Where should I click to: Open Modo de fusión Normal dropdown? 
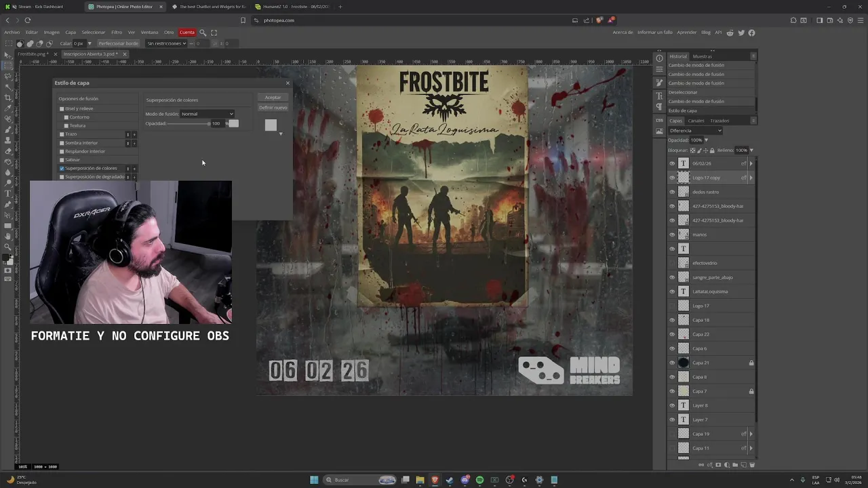click(207, 114)
